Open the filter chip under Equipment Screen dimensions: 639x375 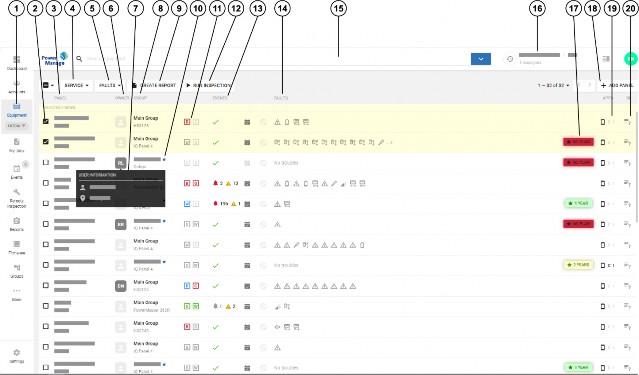click(x=17, y=126)
